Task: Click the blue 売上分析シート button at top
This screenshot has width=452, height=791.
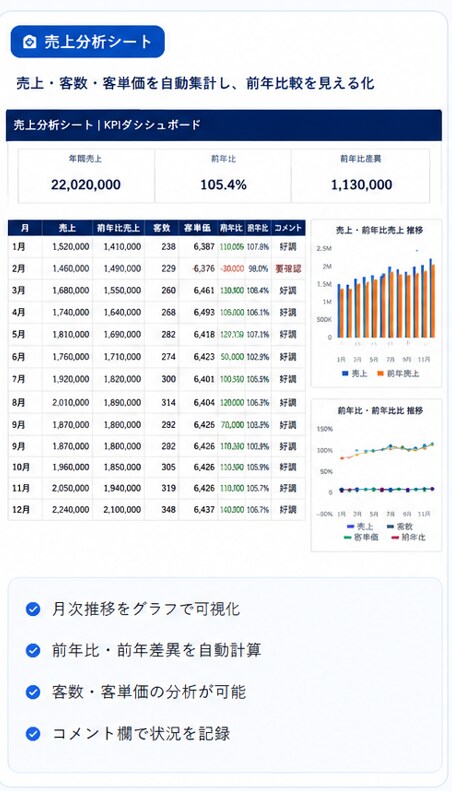Action: (x=88, y=42)
